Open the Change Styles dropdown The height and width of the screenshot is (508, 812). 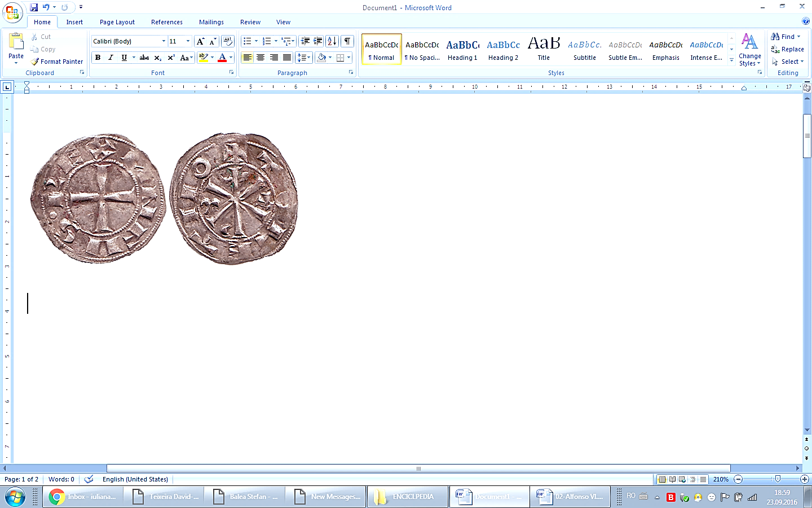(749, 50)
